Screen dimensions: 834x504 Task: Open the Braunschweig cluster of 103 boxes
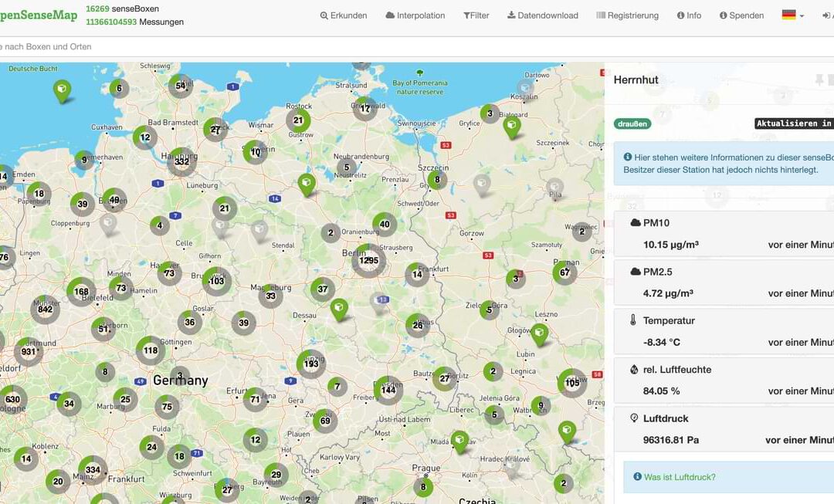coord(216,281)
